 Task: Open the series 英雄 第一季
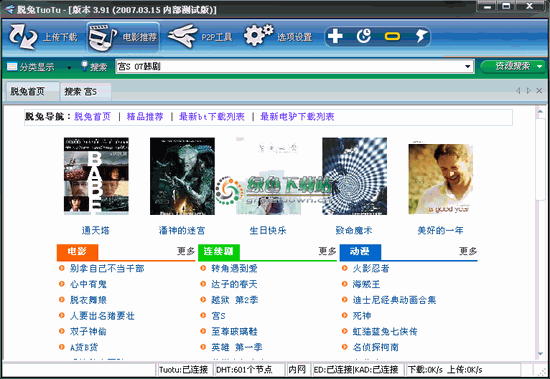(237, 347)
